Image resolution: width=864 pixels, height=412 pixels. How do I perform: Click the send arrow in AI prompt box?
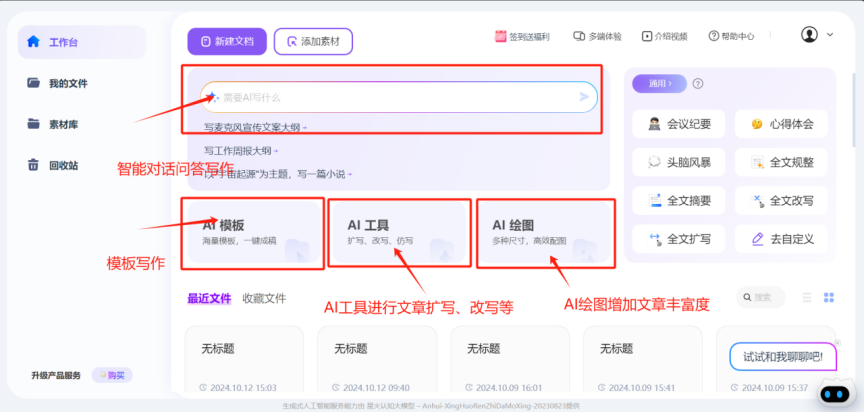584,97
